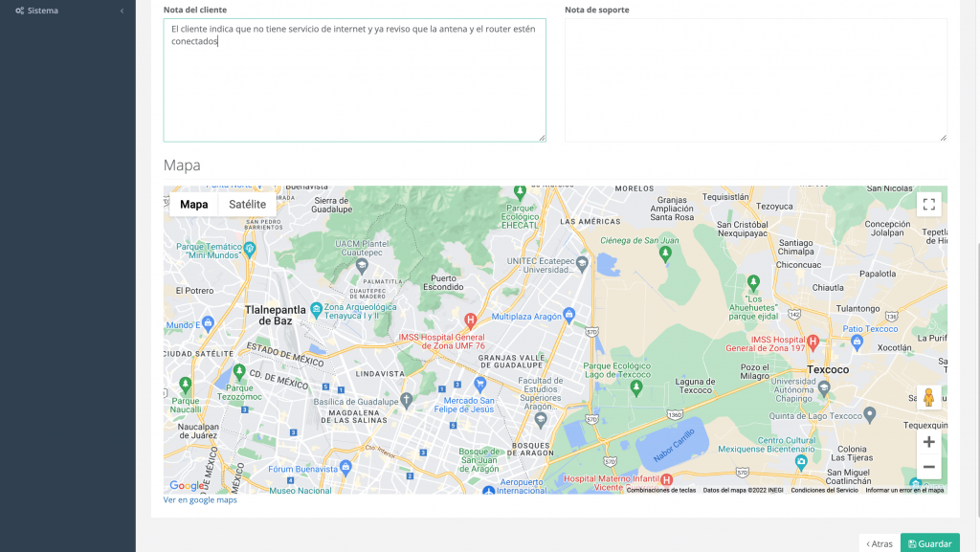Click the Granjas Ampliación Santa Rosa label
This screenshot has height=552, width=980.
point(672,209)
